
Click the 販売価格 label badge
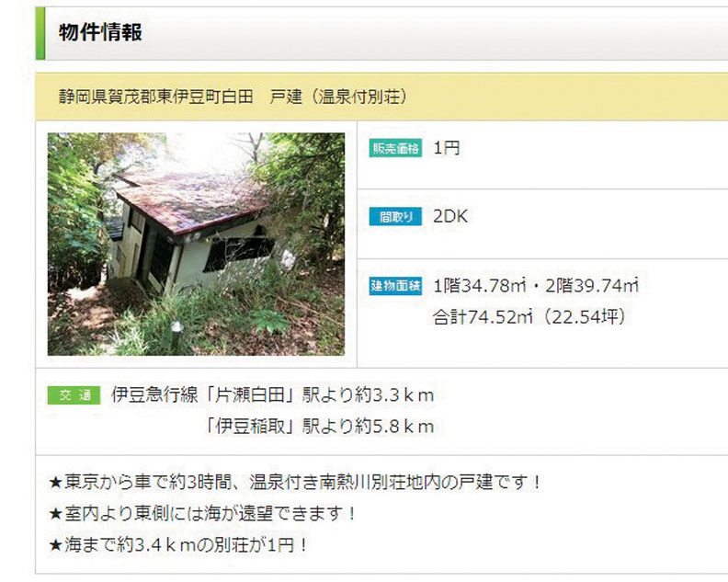tap(395, 148)
